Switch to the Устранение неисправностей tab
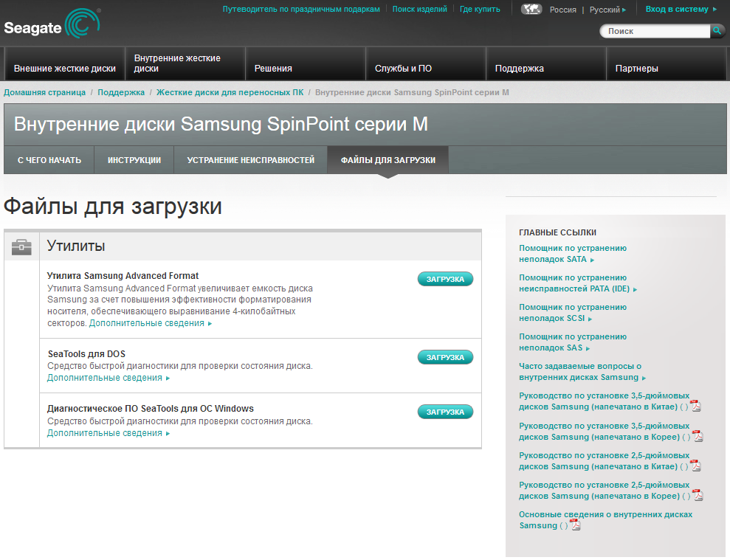The width and height of the screenshot is (730, 560). tap(250, 160)
